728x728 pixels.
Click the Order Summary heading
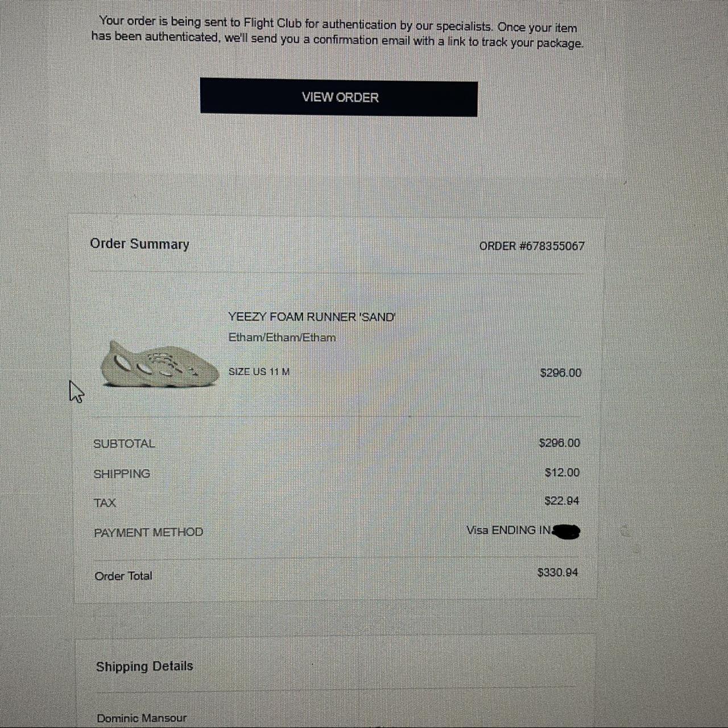[139, 244]
